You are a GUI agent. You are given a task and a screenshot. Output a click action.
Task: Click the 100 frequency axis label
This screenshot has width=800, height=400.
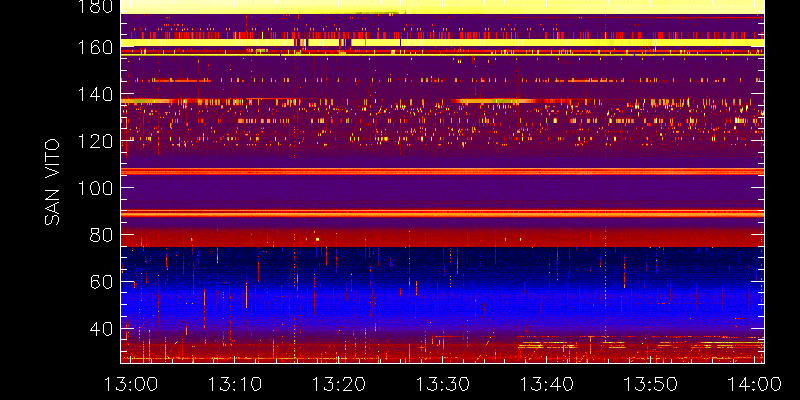[96, 188]
